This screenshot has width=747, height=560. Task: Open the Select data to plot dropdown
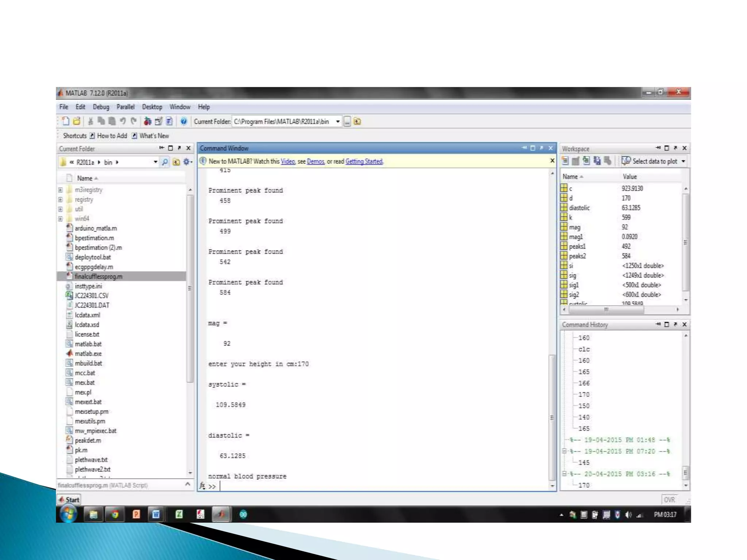683,161
